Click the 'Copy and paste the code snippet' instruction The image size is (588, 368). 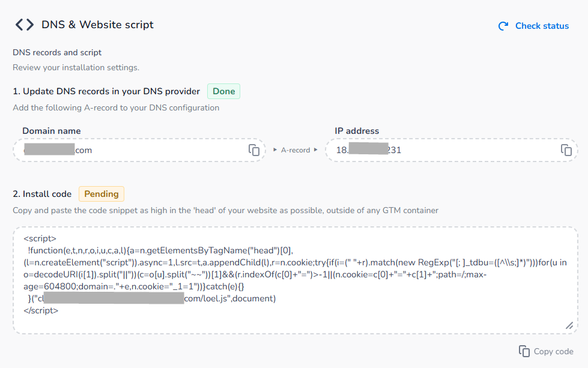tap(225, 211)
